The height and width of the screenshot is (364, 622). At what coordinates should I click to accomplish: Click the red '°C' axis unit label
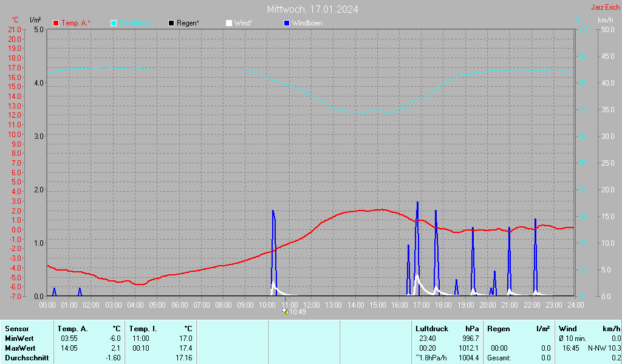coord(15,20)
